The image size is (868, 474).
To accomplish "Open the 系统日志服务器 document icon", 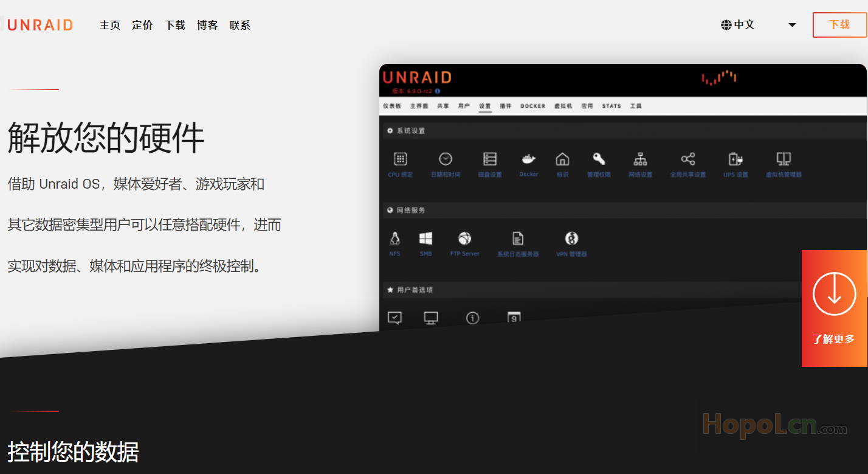I will (518, 238).
